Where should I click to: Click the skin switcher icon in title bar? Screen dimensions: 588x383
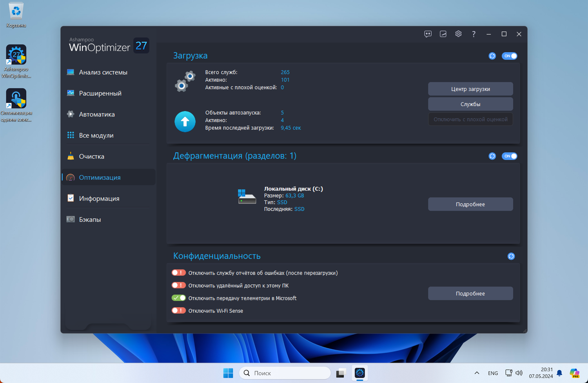(x=443, y=34)
